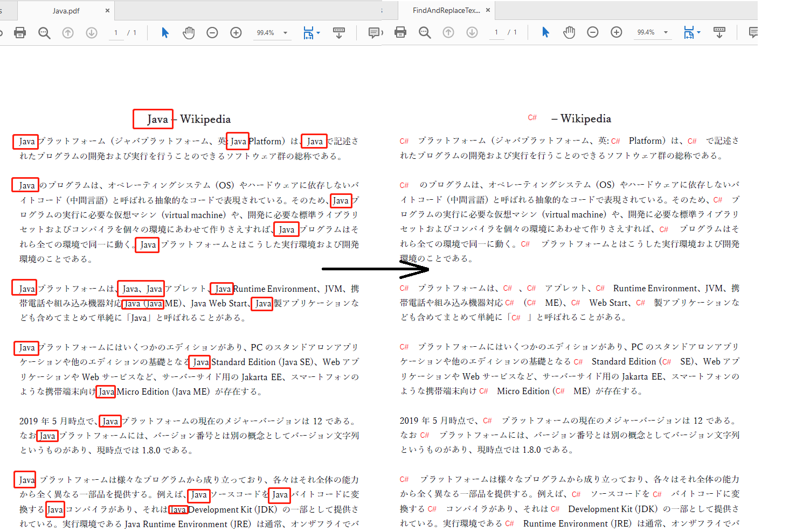Viewport: 803px width, 532px height.
Task: Click 'Platform)' text in first line of C# document
Action: point(647,141)
